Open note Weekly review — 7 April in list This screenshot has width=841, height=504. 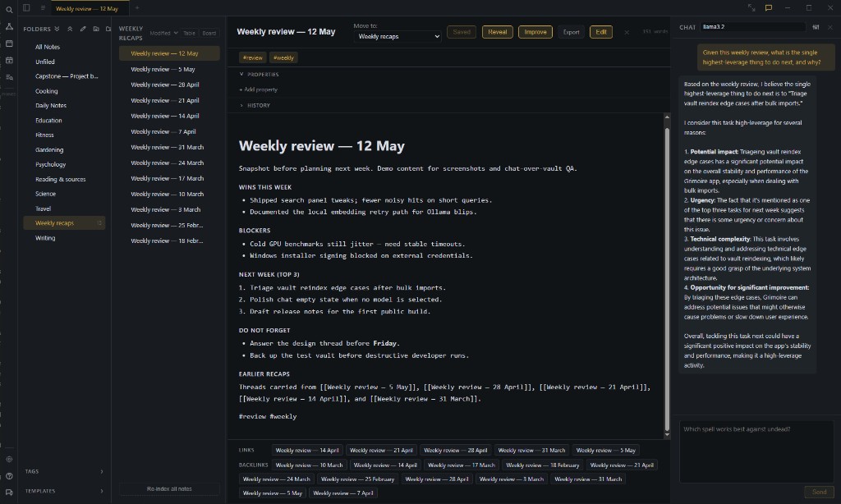click(169, 131)
